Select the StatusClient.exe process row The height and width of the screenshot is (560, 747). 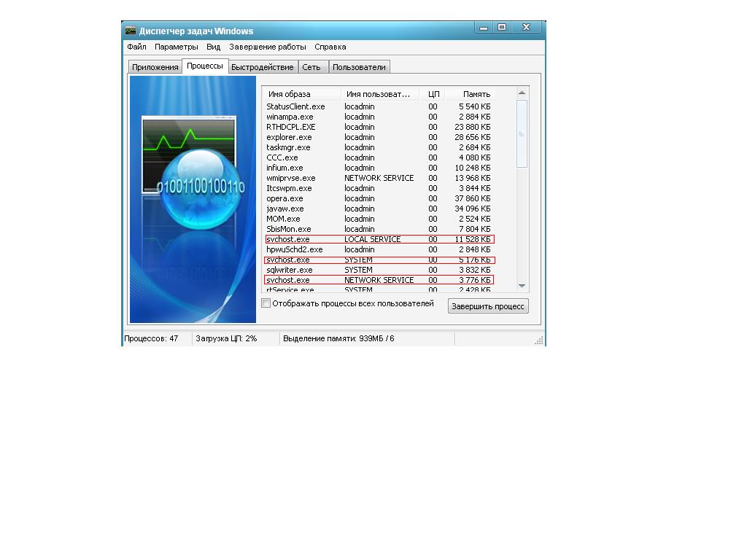point(379,106)
